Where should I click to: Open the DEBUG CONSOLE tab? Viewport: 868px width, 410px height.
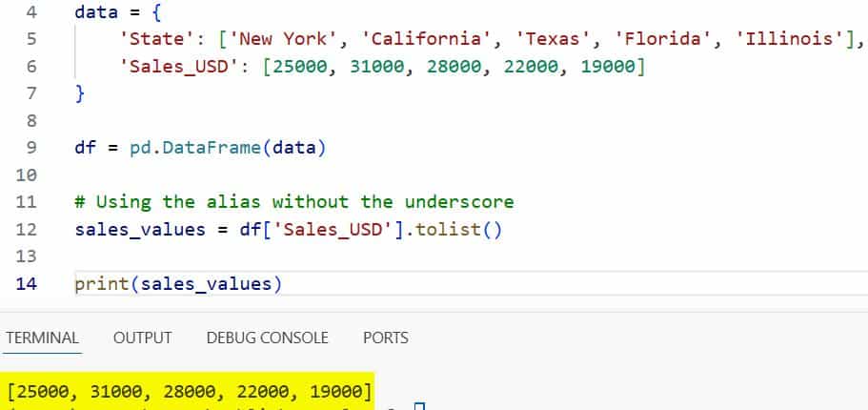point(268,338)
